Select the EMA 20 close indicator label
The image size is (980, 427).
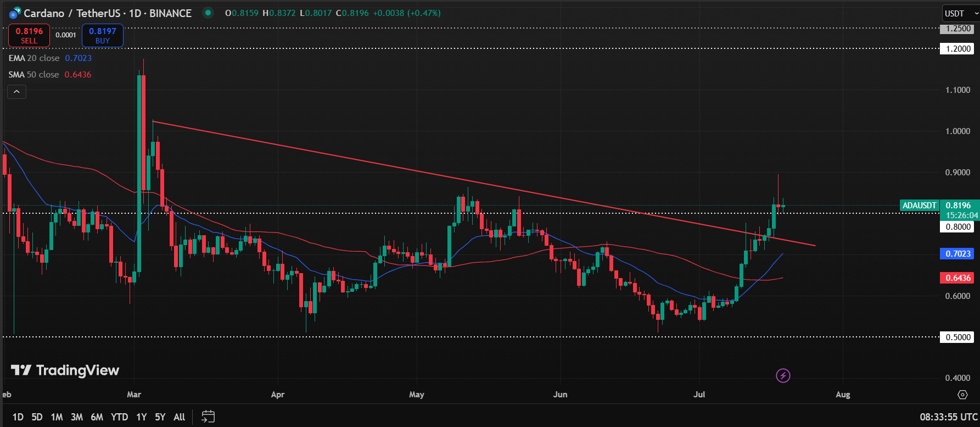click(x=34, y=58)
